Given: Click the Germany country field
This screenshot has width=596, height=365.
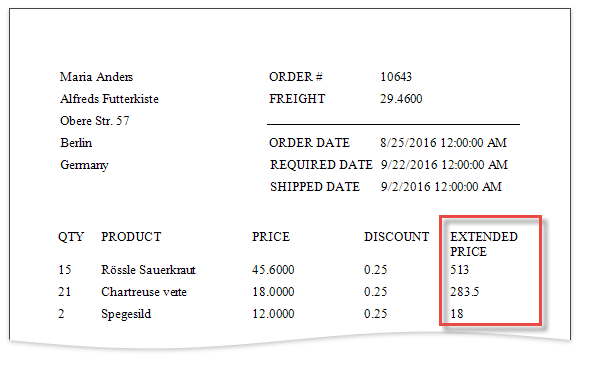Looking at the screenshot, I should pos(84,165).
